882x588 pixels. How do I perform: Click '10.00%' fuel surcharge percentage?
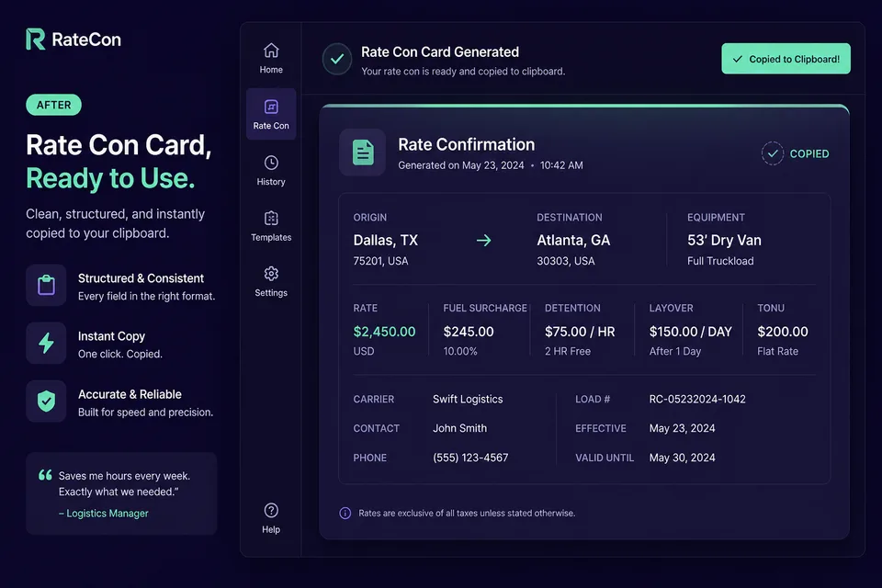point(460,351)
